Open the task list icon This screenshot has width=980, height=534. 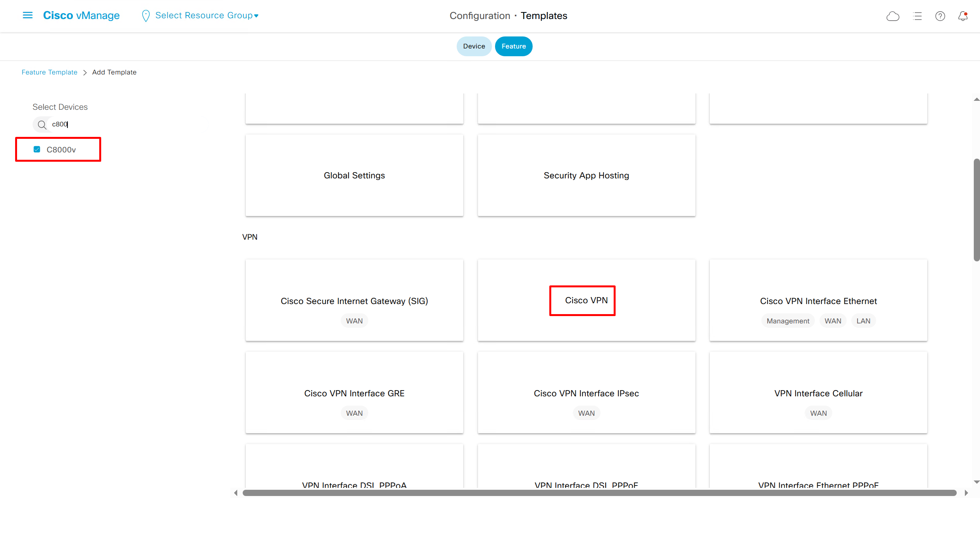click(x=917, y=16)
